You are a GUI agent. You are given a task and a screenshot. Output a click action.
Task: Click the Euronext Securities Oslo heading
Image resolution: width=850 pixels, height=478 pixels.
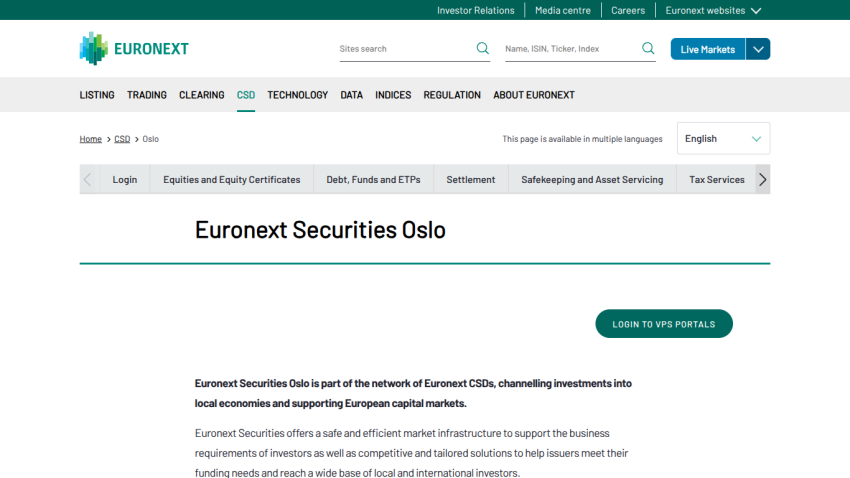click(x=320, y=230)
